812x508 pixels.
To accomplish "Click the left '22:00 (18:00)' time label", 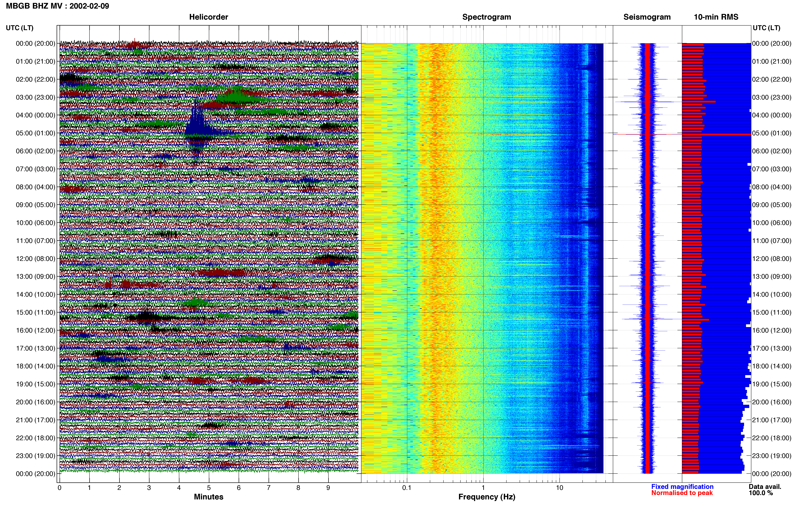I will (36, 438).
